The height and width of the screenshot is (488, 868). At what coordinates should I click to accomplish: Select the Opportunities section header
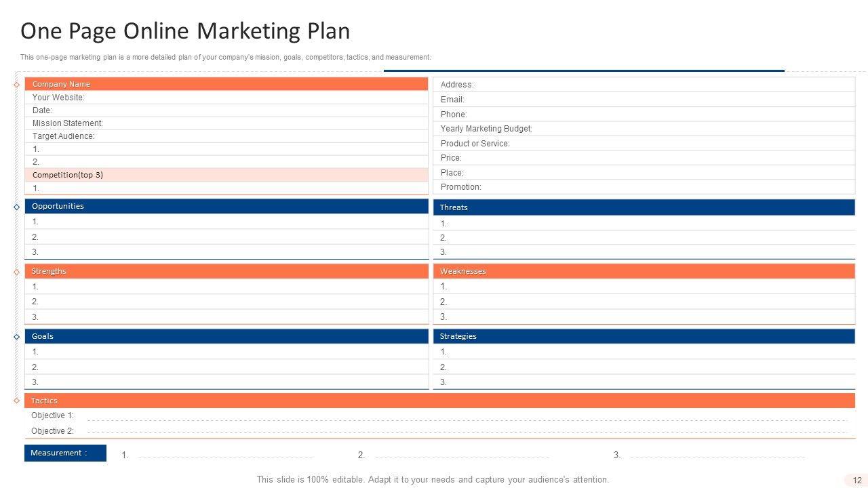click(x=226, y=206)
